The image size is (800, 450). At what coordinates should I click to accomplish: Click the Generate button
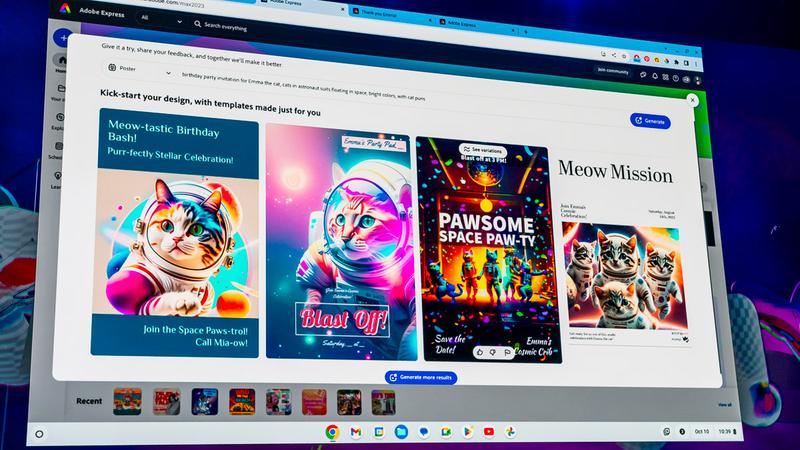[650, 121]
